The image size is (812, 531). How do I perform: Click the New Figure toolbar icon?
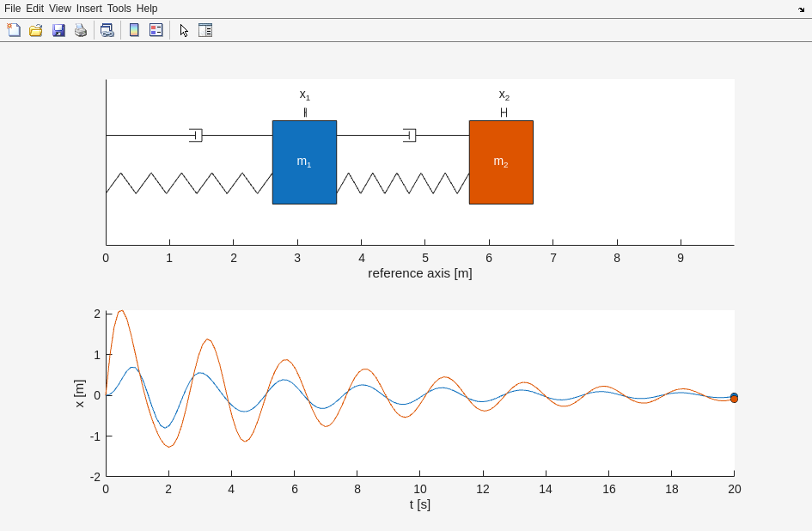[x=14, y=30]
